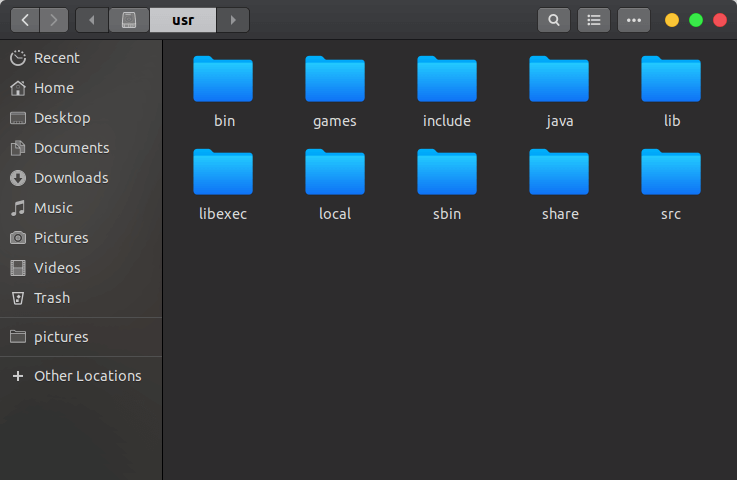The height and width of the screenshot is (480, 737).
Task: Open the pictures bookmark in sidebar
Action: click(61, 337)
